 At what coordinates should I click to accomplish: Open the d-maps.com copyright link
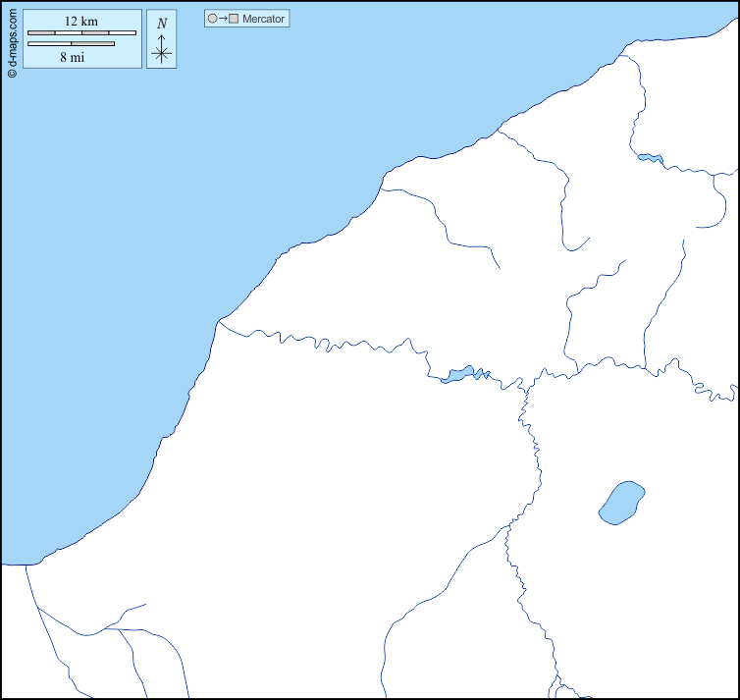point(12,40)
